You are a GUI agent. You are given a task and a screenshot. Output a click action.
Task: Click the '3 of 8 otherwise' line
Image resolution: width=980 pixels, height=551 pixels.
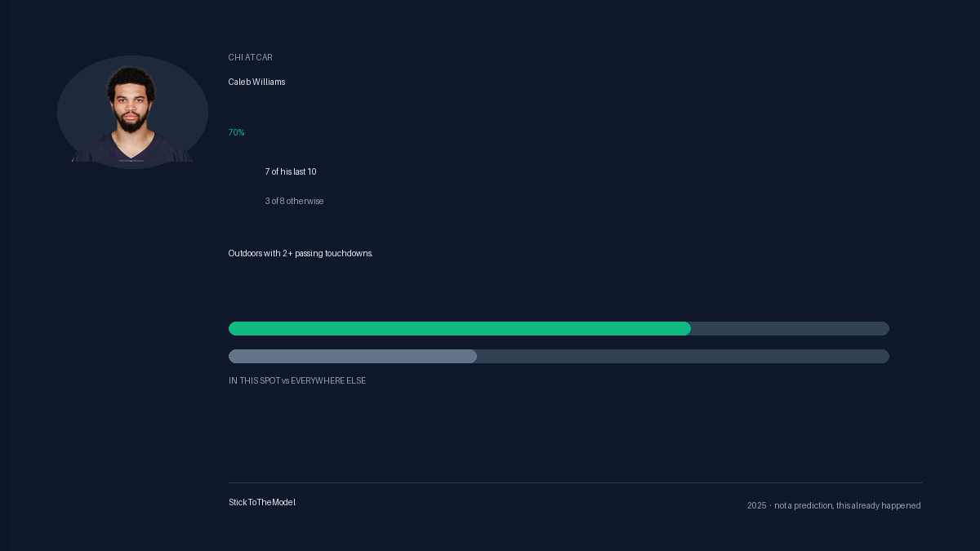point(294,202)
